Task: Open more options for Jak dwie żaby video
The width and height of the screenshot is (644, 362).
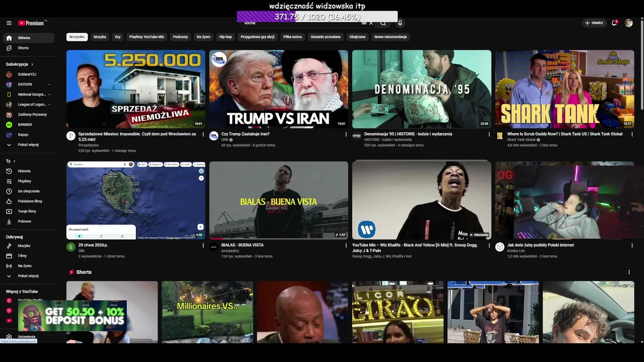Action: click(x=632, y=246)
